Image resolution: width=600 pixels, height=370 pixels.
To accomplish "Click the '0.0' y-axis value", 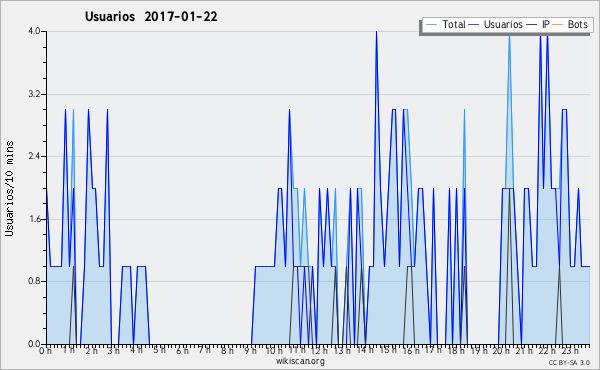I will 34,344.
